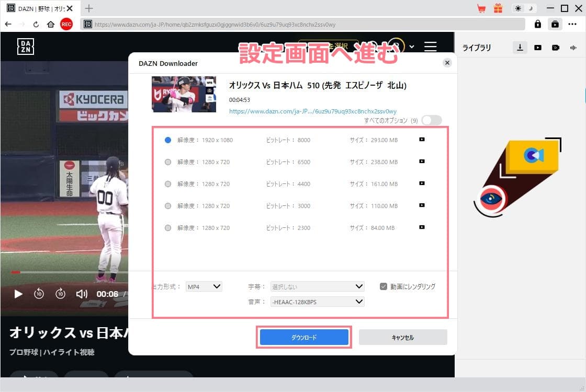Screen dimensions: 586x392
Task: Click the サイズ: 293.00 MB text
Action: tap(374, 140)
